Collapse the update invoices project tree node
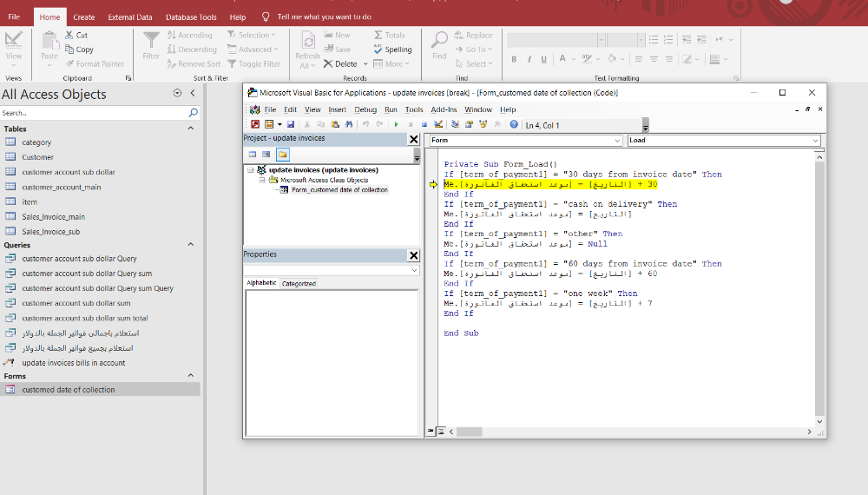Viewport: 868px width, 495px height. [251, 170]
